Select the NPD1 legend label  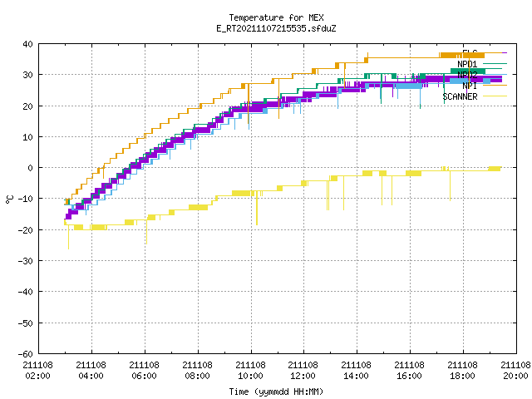click(x=467, y=64)
